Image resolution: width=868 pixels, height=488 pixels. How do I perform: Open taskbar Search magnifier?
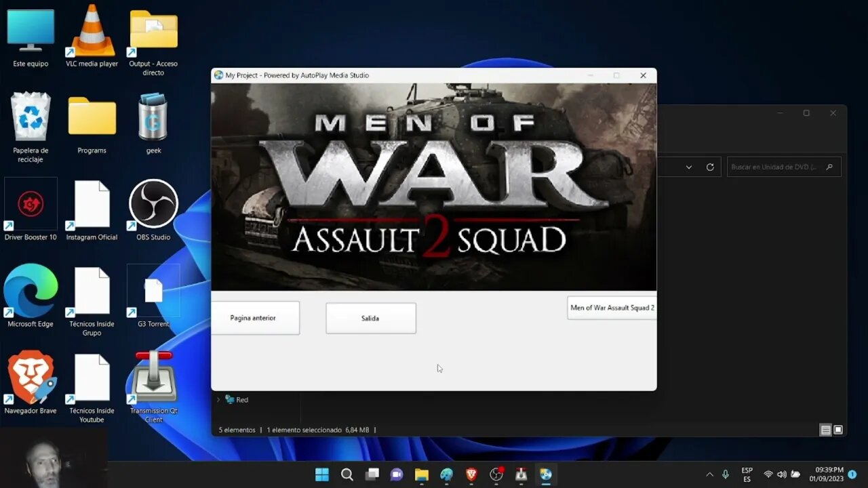pos(347,474)
